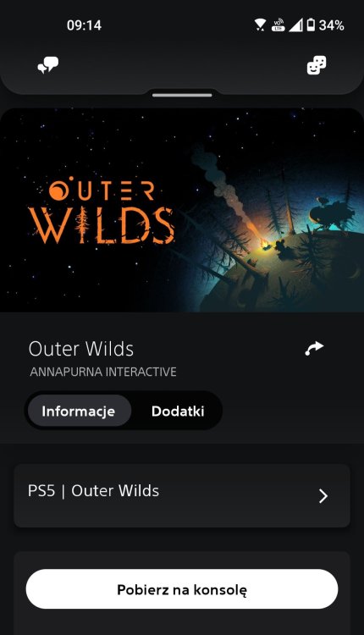Tap the battery icon in status bar
364x635 pixels.
[x=311, y=25]
